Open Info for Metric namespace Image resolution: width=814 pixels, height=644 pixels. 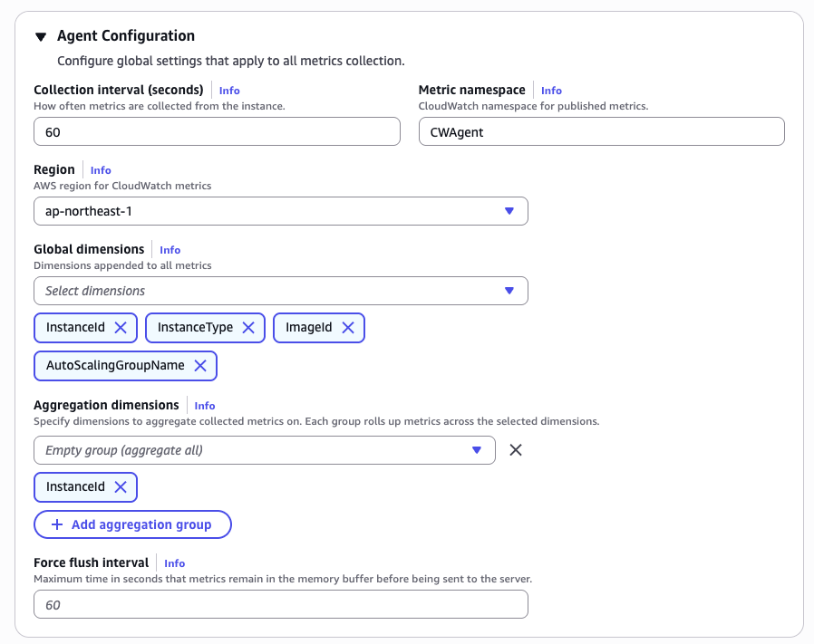click(x=551, y=91)
